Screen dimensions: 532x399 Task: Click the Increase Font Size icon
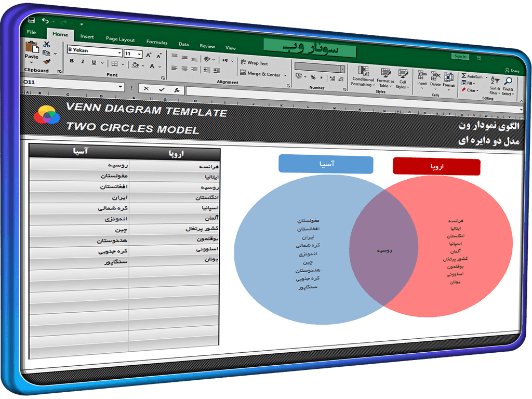(149, 55)
